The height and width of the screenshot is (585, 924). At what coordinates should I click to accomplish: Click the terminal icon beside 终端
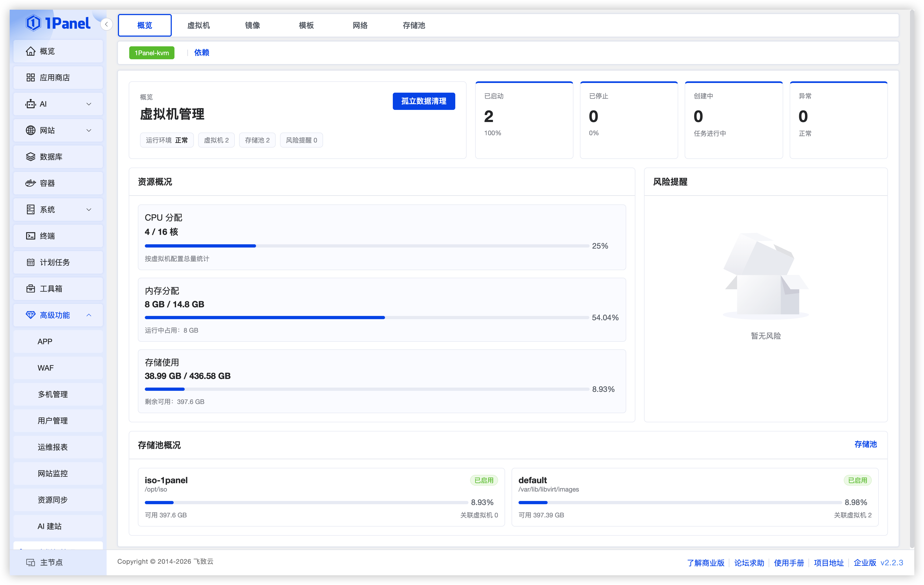pyautogui.click(x=30, y=236)
